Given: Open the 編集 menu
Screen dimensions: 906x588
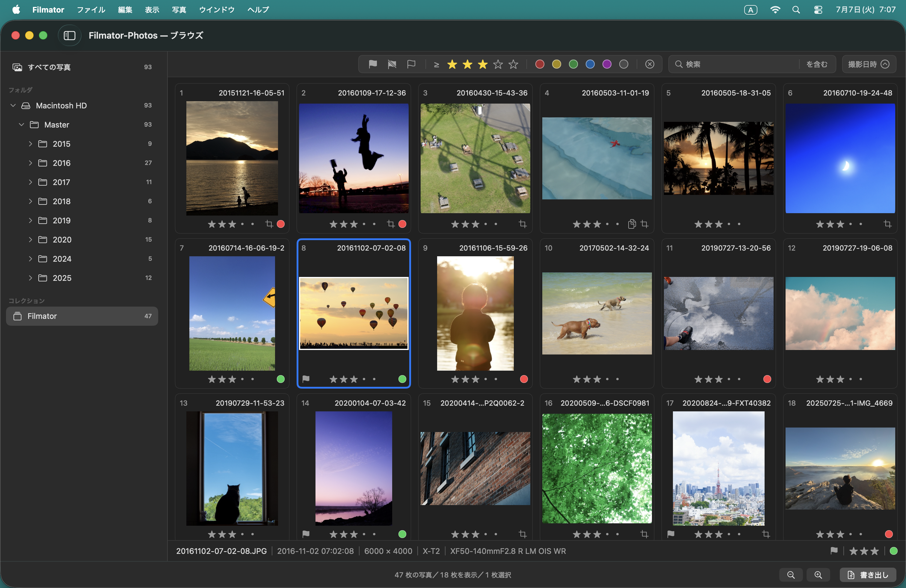Looking at the screenshot, I should click(125, 10).
